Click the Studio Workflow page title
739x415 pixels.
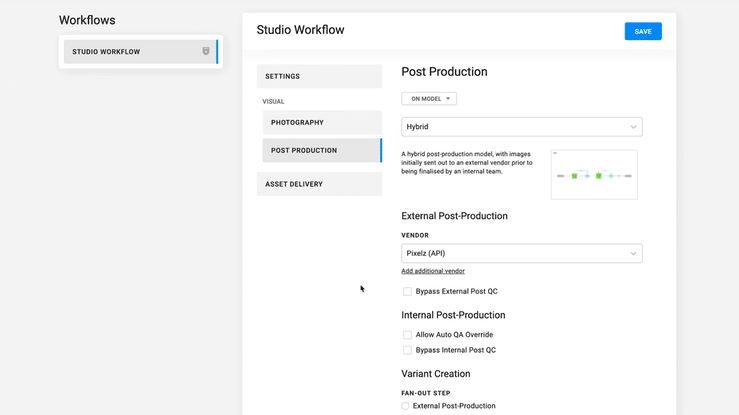click(300, 30)
